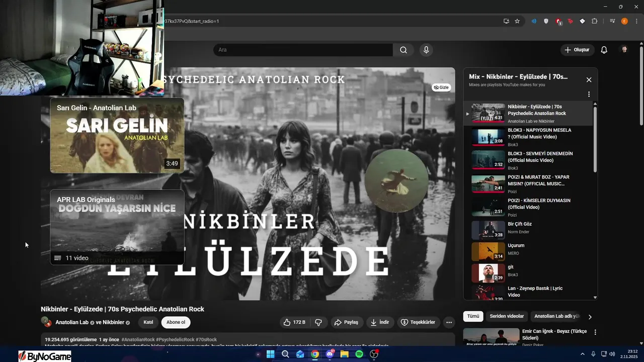Click the #70sRock hashtag
The image size is (644, 362).
click(206, 340)
